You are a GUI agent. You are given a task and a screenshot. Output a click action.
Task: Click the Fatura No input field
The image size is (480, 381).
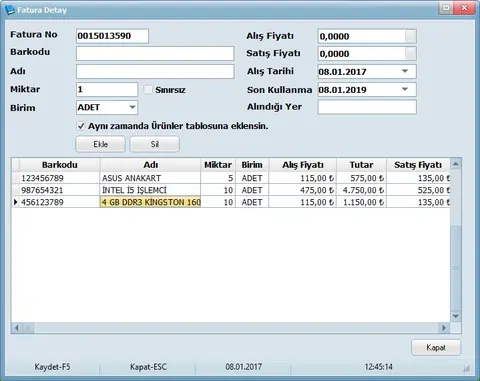pos(112,36)
